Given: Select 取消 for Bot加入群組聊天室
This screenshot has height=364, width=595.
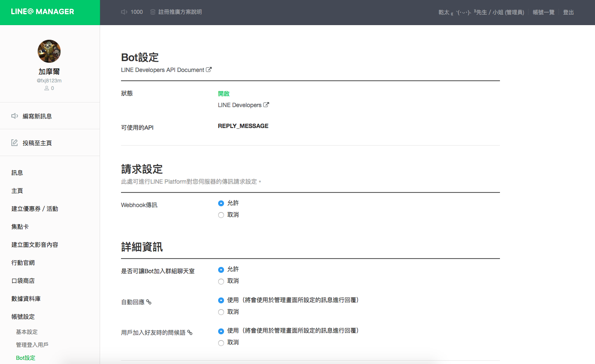Looking at the screenshot, I should pos(221,282).
